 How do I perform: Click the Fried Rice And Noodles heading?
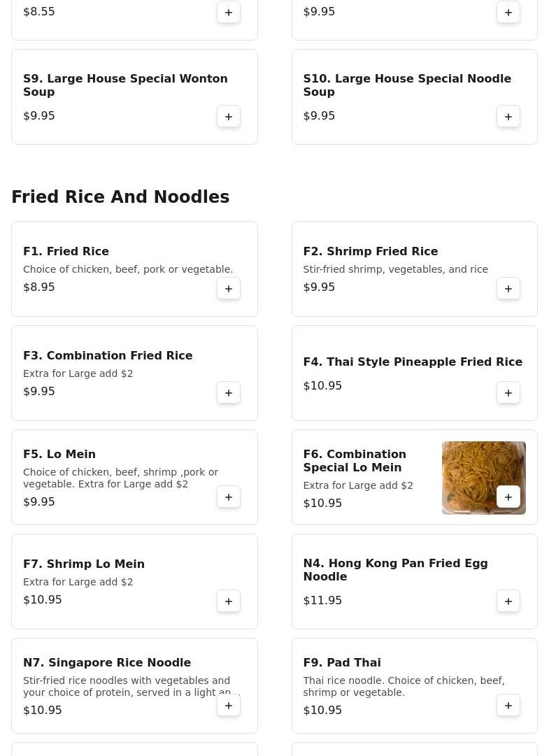point(120,197)
